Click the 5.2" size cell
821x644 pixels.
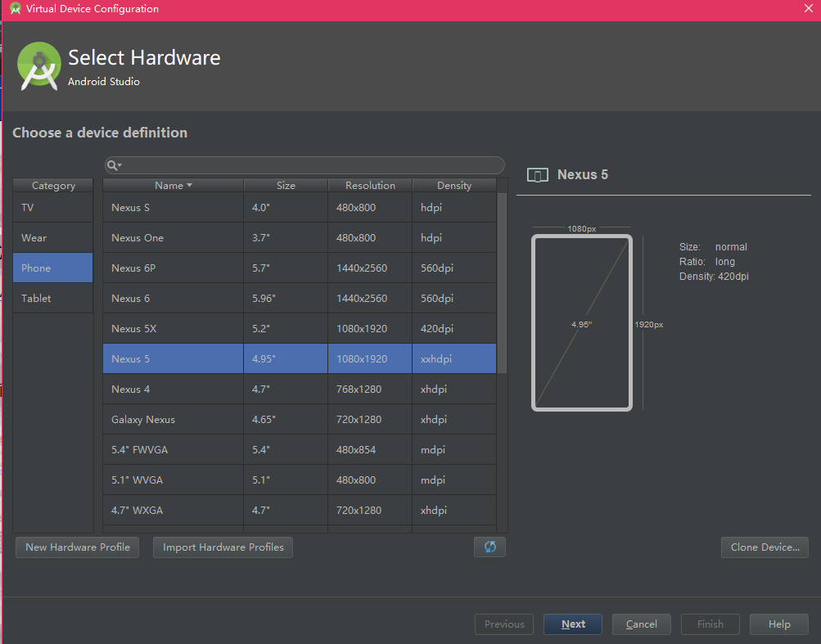pos(286,329)
